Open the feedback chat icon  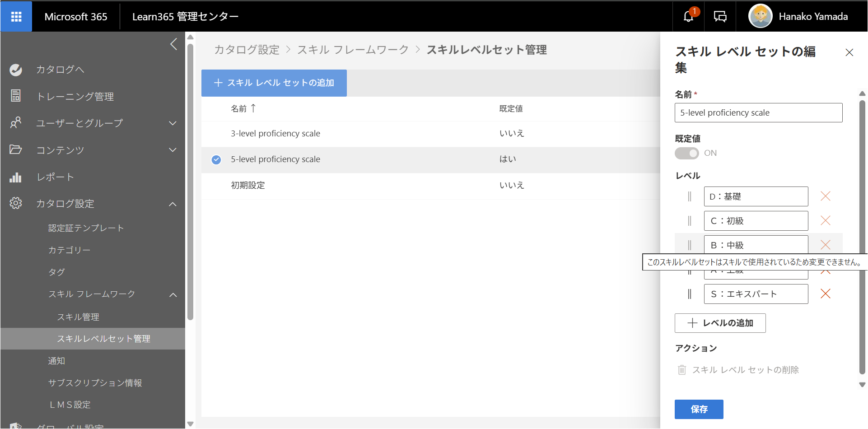720,17
